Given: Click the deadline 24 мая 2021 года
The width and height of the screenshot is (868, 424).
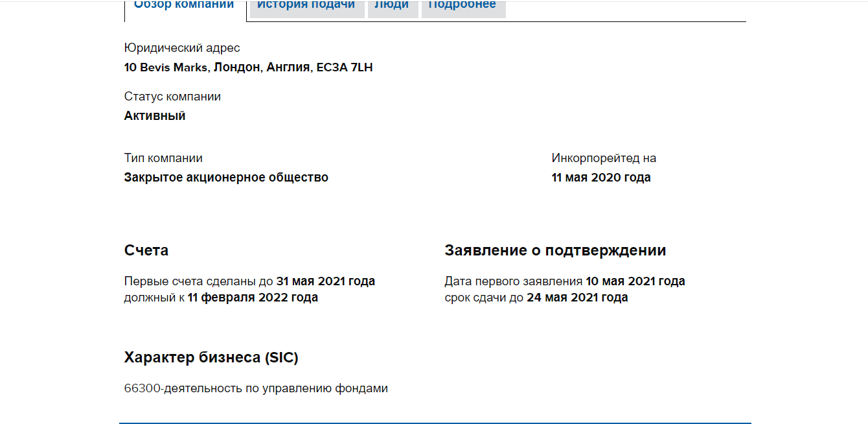Looking at the screenshot, I should pos(578,297).
